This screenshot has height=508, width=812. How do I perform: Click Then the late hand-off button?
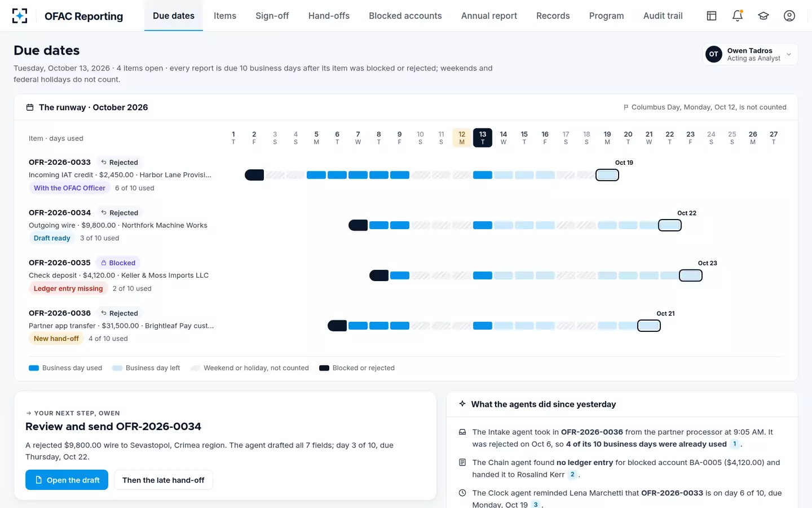[x=164, y=480]
